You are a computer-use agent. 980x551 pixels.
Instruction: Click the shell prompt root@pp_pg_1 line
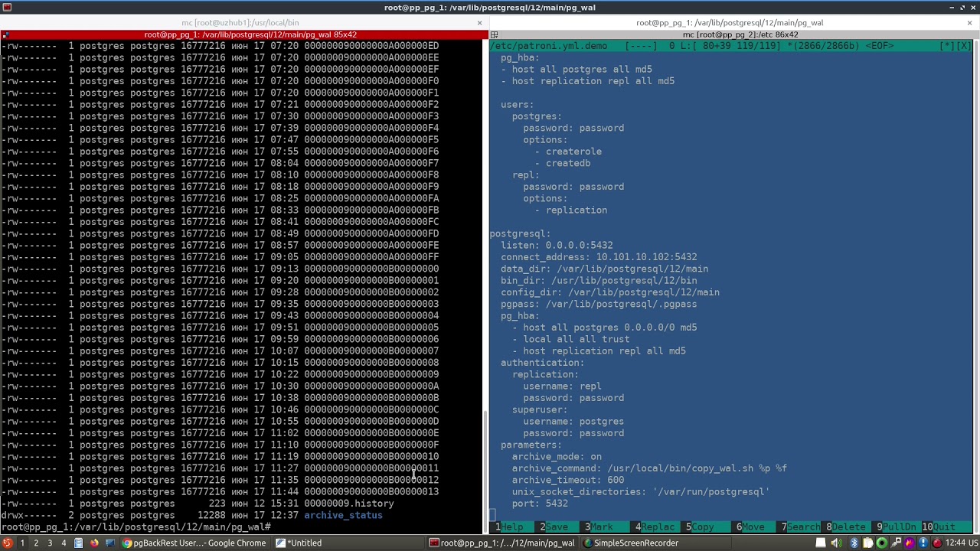136,527
